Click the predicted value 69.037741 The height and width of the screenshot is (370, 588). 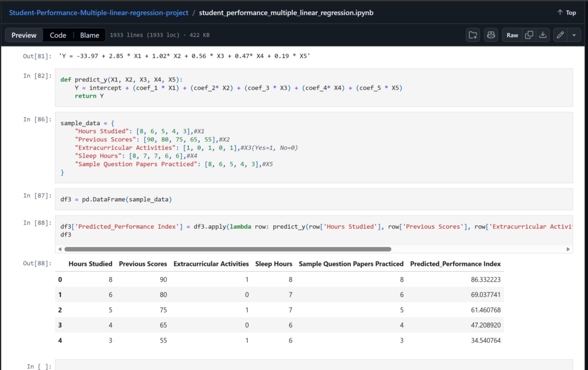486,295
